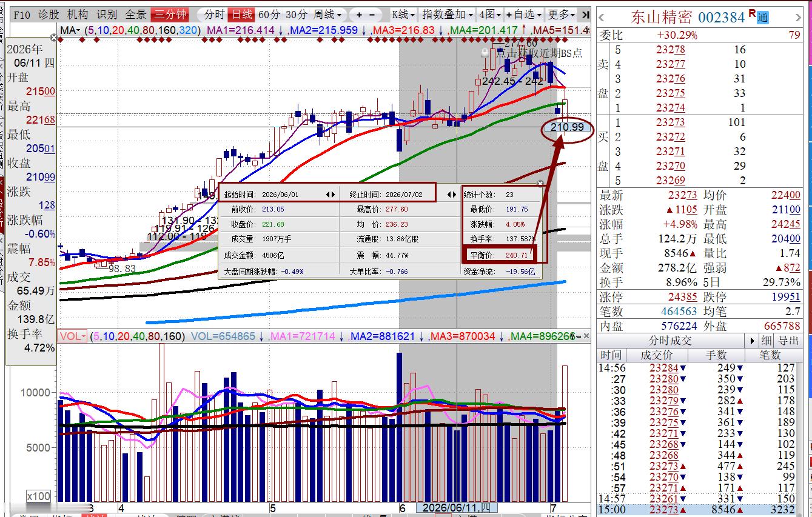Click the stock code 002384
Screen dimensions: 812x517
click(x=721, y=17)
